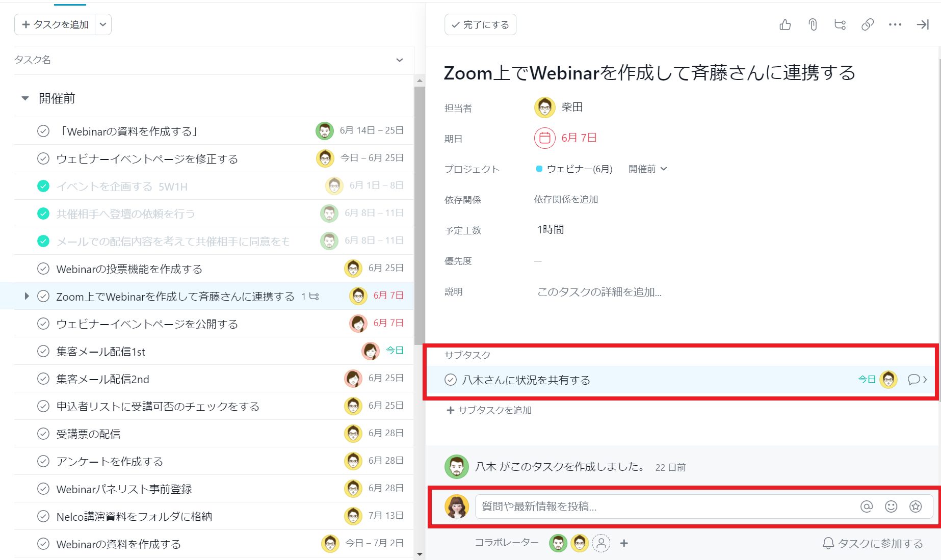Click 優先度 empty value dash

pyautogui.click(x=538, y=261)
